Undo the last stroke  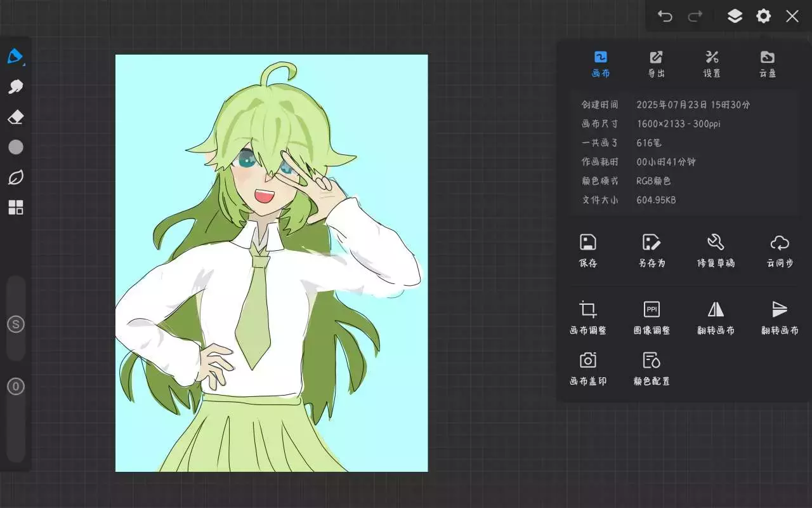pyautogui.click(x=665, y=17)
